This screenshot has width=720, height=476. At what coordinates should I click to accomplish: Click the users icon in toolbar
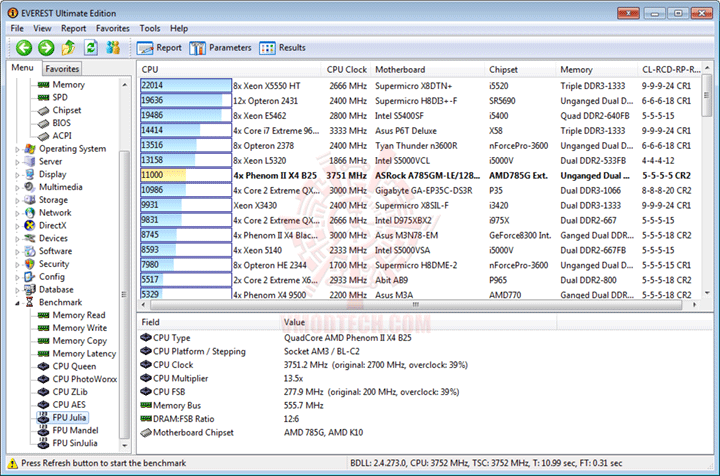point(113,48)
